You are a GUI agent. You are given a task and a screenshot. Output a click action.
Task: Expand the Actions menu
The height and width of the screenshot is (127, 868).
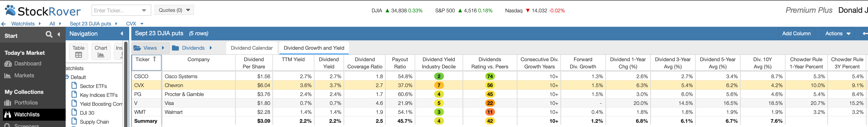pos(838,33)
